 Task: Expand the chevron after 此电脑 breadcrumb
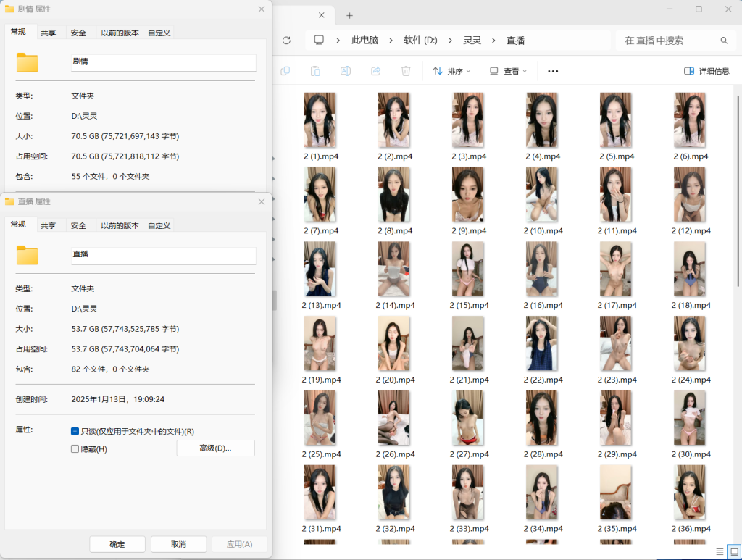(x=391, y=41)
